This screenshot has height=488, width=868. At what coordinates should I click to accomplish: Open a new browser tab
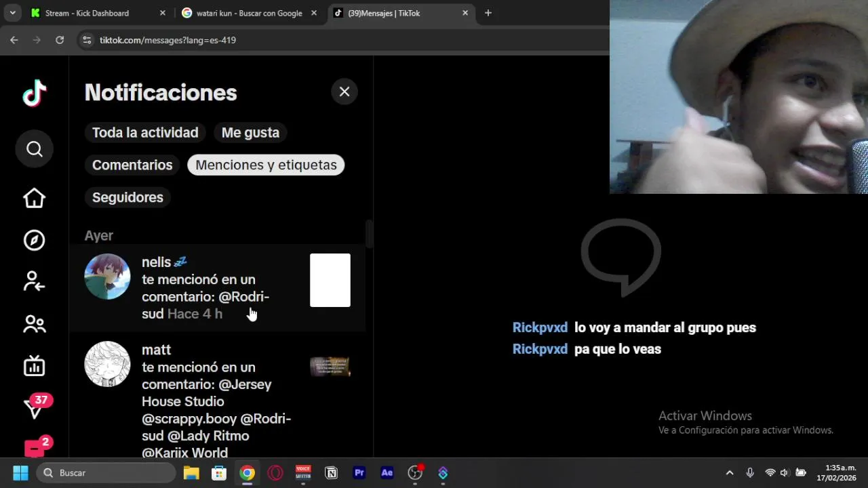pos(488,13)
